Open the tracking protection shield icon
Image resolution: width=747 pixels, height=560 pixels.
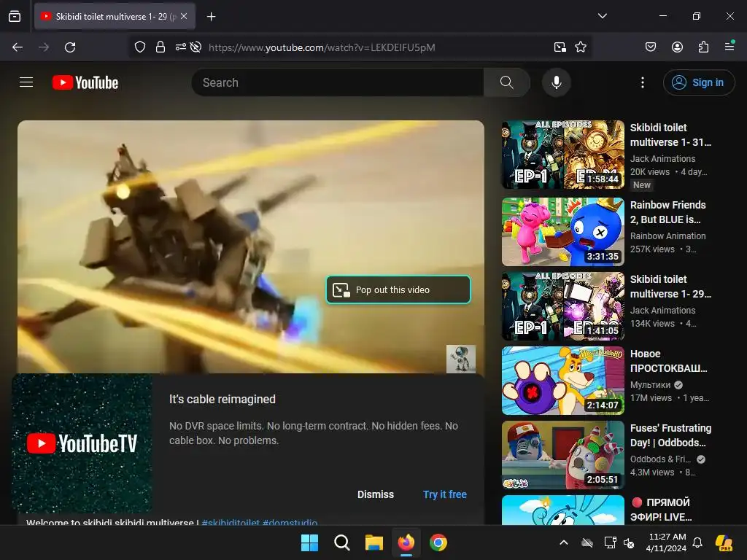(139, 47)
